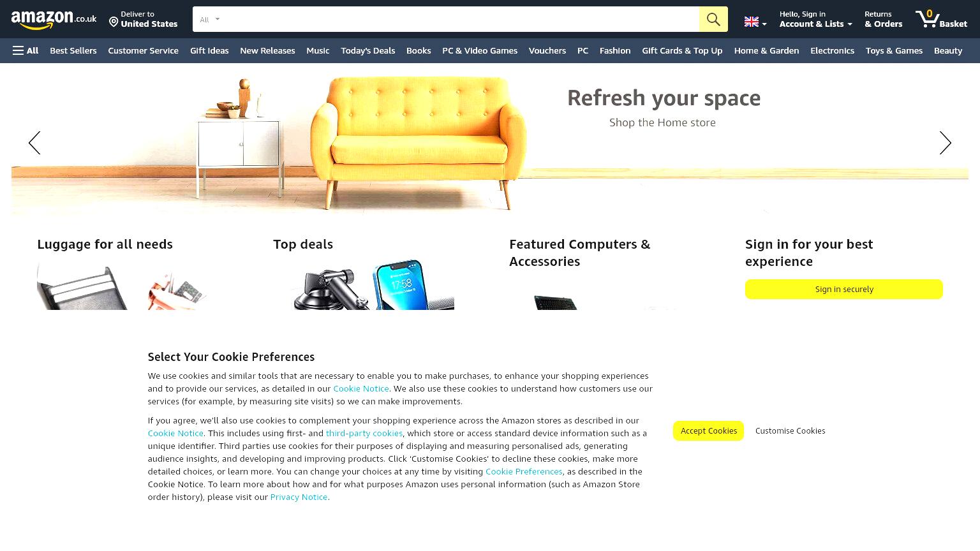Click Accept Cookies button
The height and width of the screenshot is (551, 980).
[708, 430]
